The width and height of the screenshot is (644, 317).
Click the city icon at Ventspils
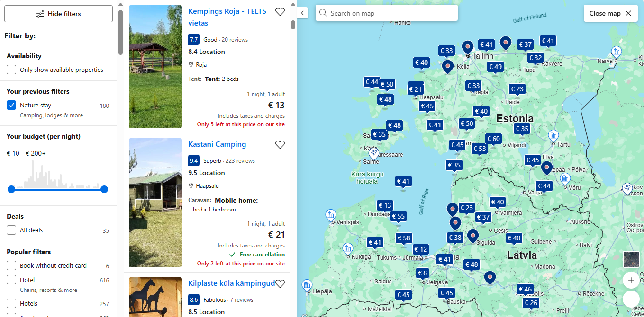(331, 215)
